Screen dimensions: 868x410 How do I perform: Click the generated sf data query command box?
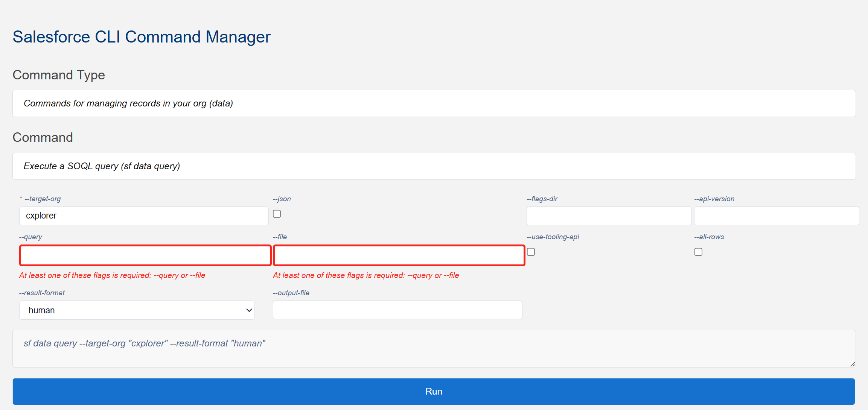434,349
